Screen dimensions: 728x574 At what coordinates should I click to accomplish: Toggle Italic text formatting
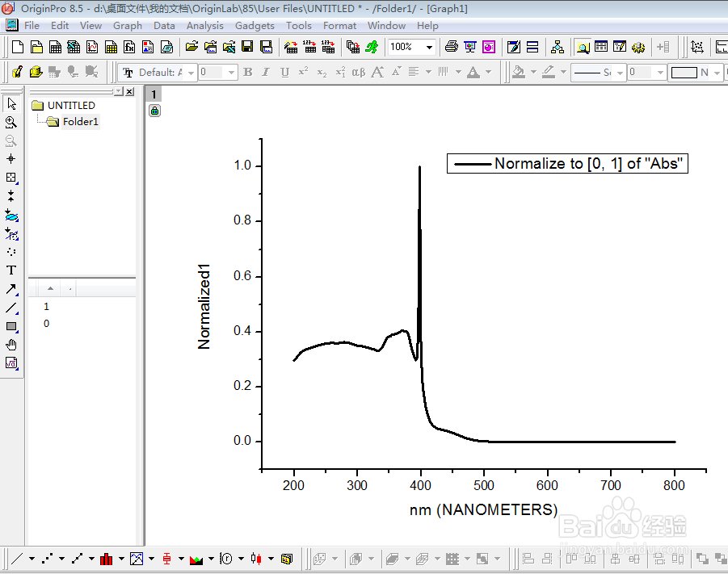(x=266, y=72)
